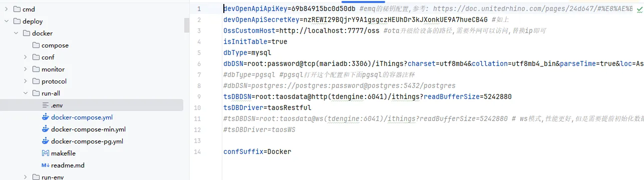644x180 pixels.
Task: Click the compose folder icon
Action: click(x=36, y=45)
